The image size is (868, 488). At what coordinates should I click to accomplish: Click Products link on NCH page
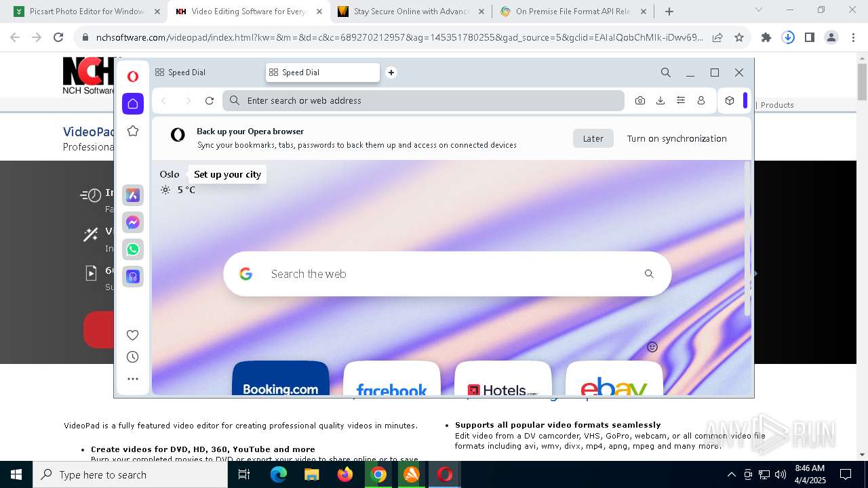(x=777, y=105)
